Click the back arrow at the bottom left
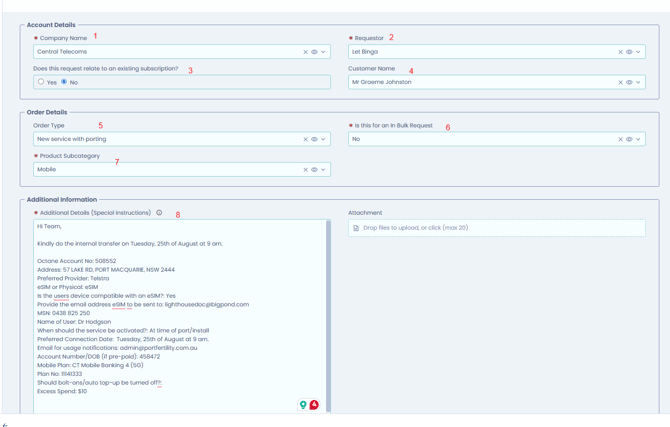The image size is (670, 427). pyautogui.click(x=5, y=425)
